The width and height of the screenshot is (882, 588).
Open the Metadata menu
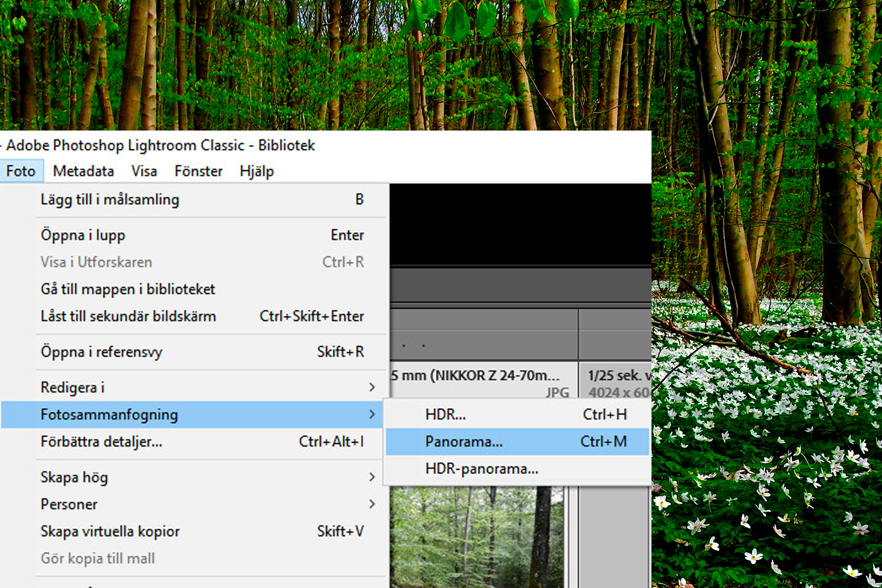point(83,171)
